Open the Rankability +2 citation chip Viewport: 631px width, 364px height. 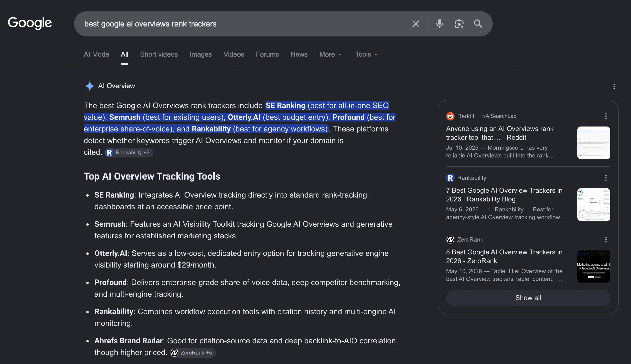point(129,153)
